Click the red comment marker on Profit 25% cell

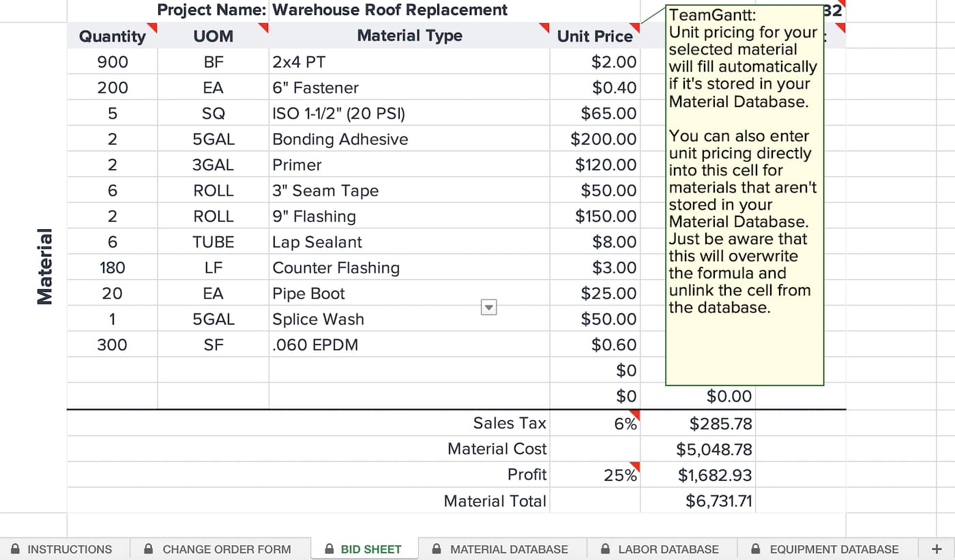[636, 466]
